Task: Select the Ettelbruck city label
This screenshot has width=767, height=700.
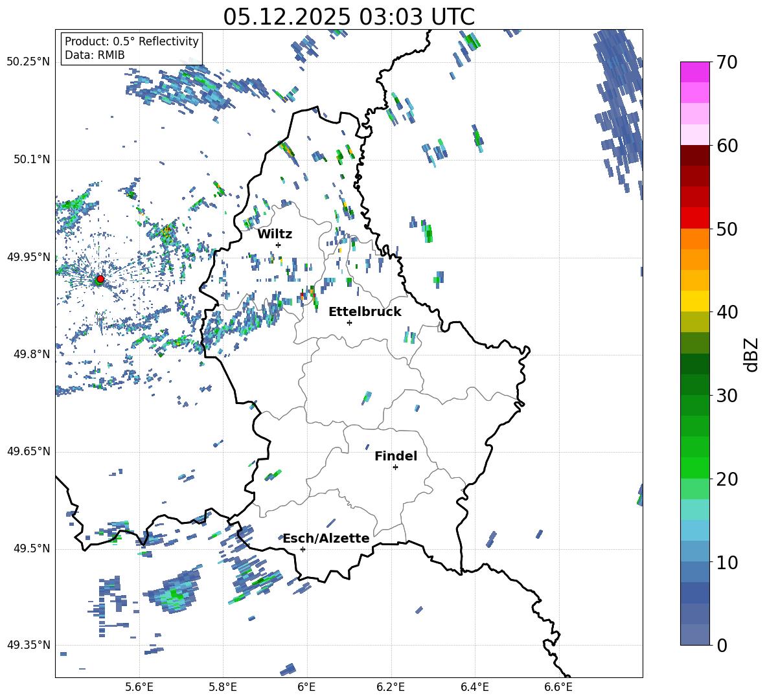Action: coord(365,311)
